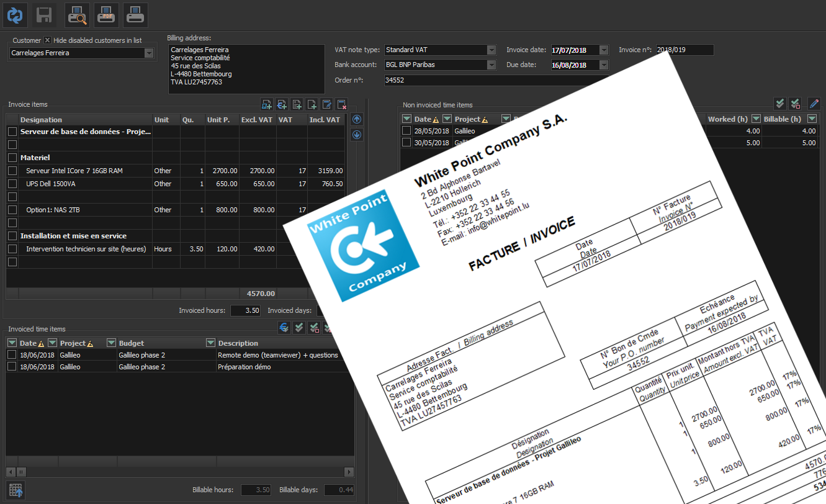
Task: Click the left scroll arrow of Invoiced time items scrollbar
Action: (x=11, y=472)
